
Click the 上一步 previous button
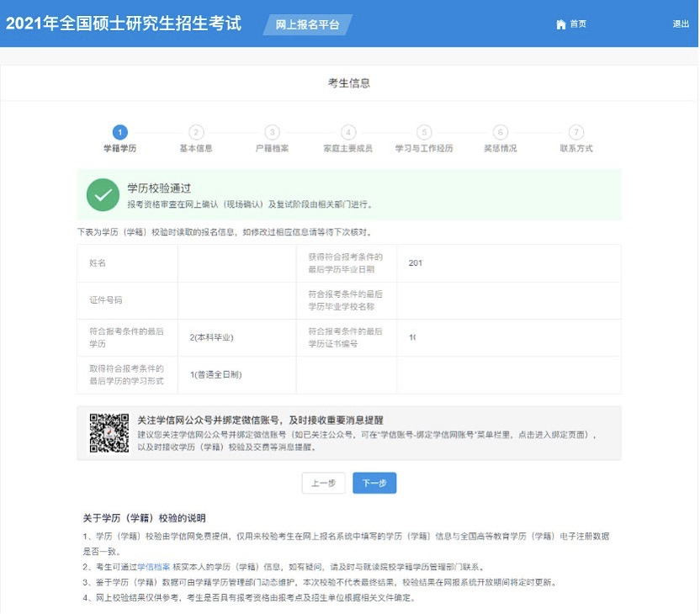point(324,483)
